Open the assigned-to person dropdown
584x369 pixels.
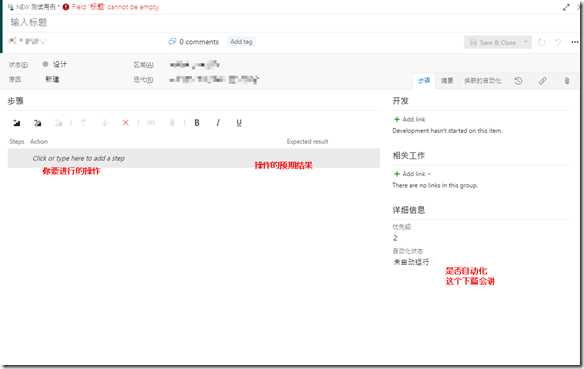coord(33,41)
